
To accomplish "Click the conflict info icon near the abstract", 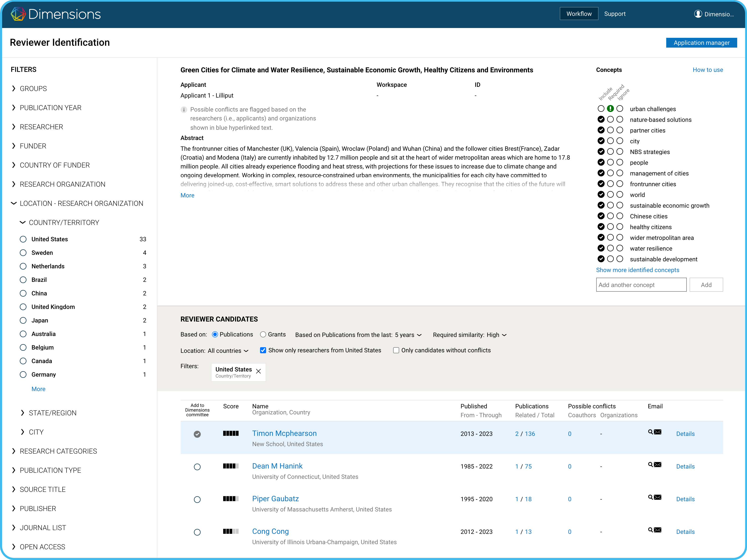I will pos(184,110).
